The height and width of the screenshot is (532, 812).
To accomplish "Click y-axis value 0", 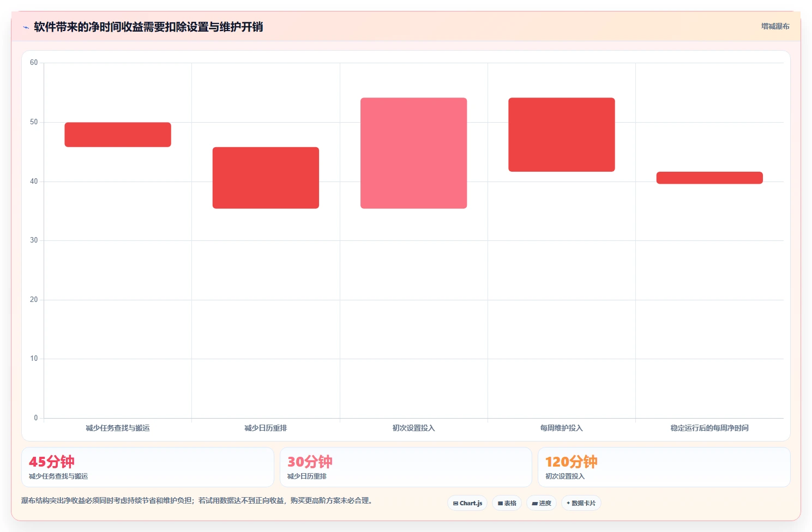I will (36, 418).
